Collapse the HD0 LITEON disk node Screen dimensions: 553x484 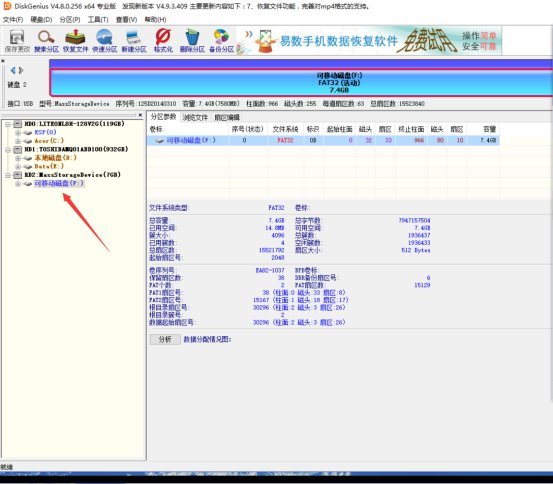point(8,124)
